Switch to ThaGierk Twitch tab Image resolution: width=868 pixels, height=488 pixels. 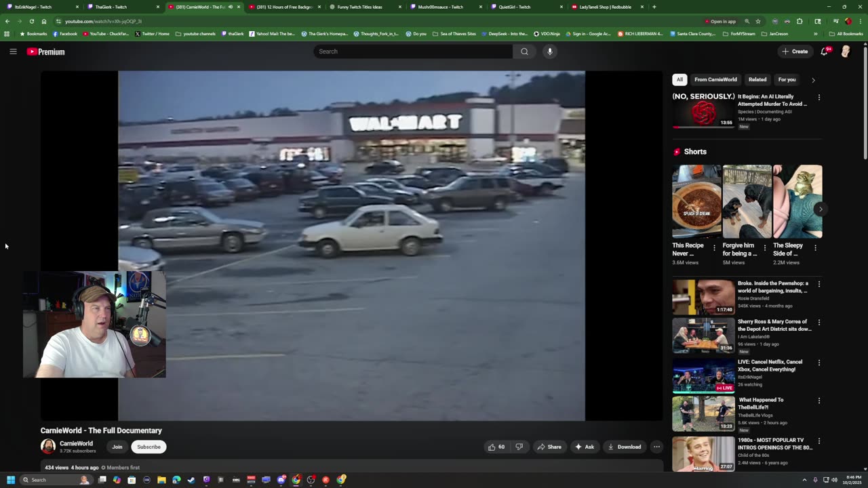[123, 7]
